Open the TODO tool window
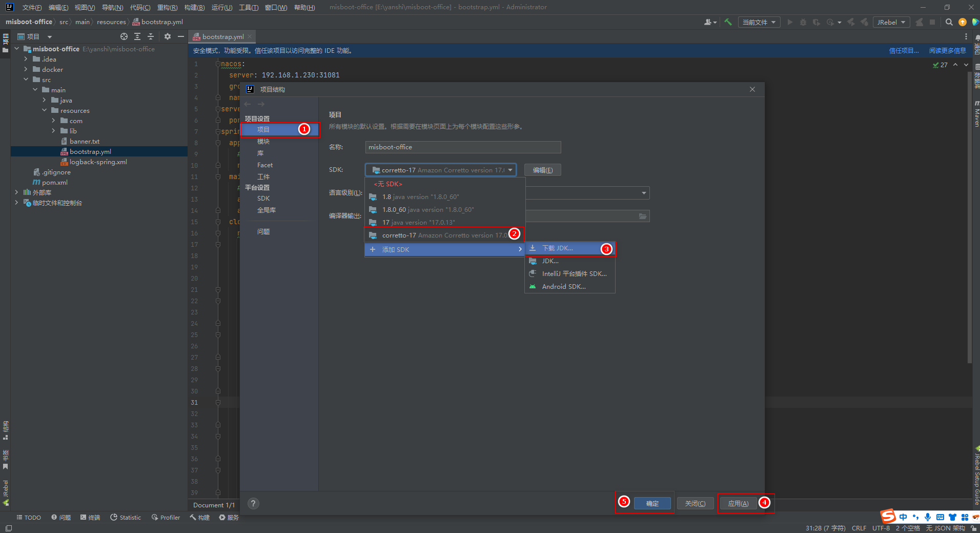This screenshot has width=980, height=533. click(29, 517)
